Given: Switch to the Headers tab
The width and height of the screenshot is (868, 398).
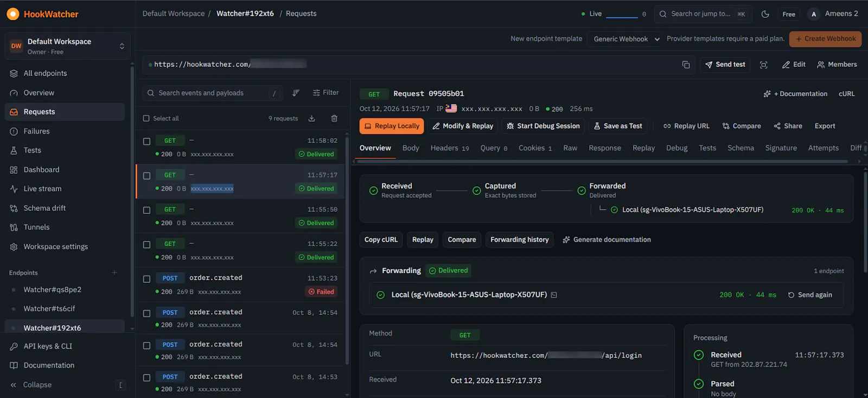Looking at the screenshot, I should (450, 148).
